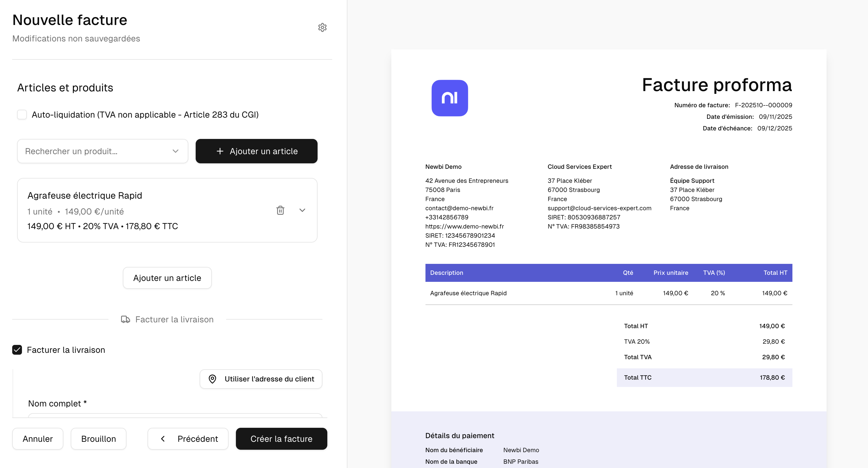Click Annuler to cancel the invoice

coord(37,439)
